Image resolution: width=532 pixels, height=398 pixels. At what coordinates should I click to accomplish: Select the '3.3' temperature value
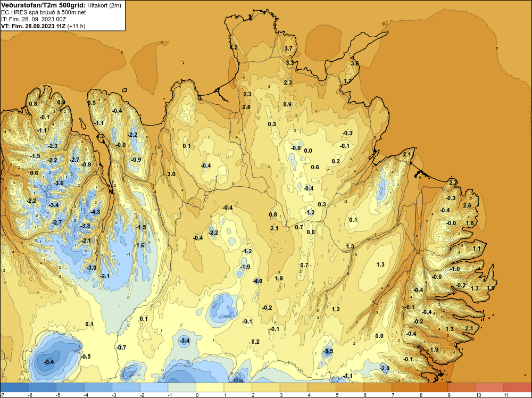click(x=290, y=63)
